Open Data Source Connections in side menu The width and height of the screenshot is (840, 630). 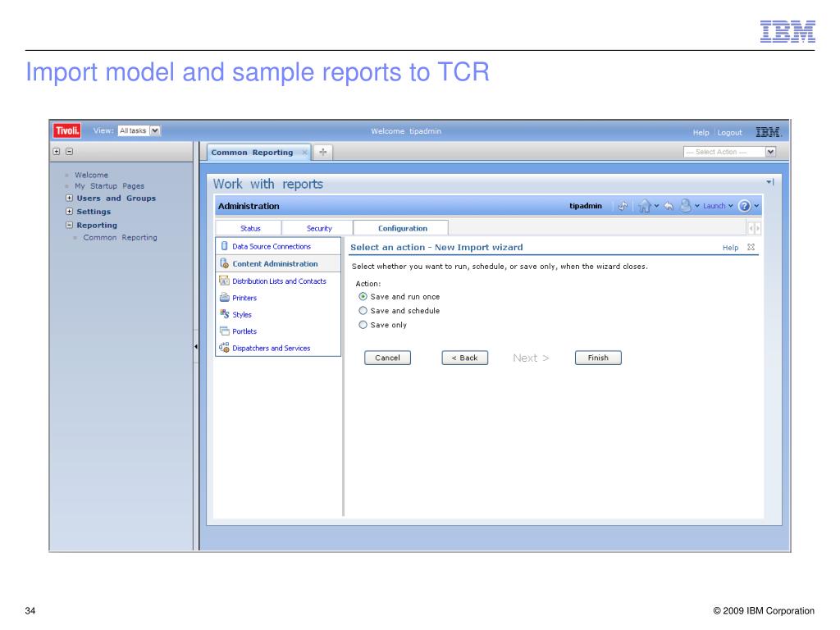coord(271,246)
